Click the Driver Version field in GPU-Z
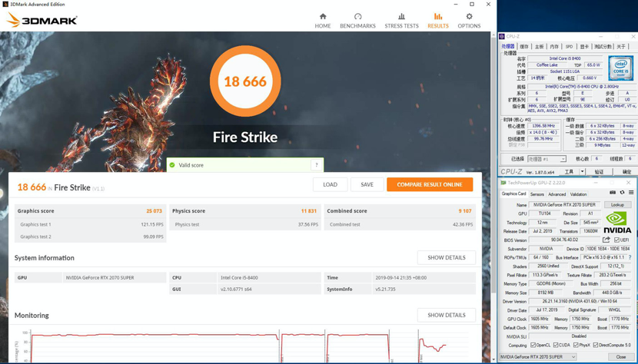The height and width of the screenshot is (364, 638). 580,301
